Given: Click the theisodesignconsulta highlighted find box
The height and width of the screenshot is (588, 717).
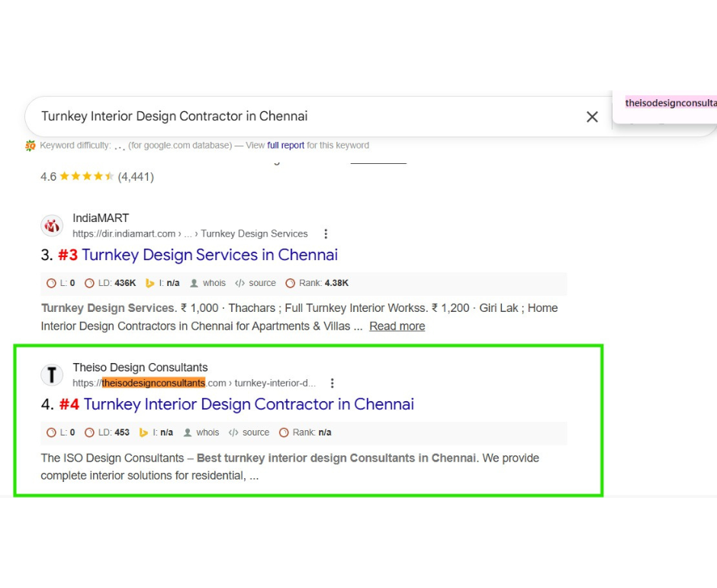Looking at the screenshot, I should tap(670, 103).
